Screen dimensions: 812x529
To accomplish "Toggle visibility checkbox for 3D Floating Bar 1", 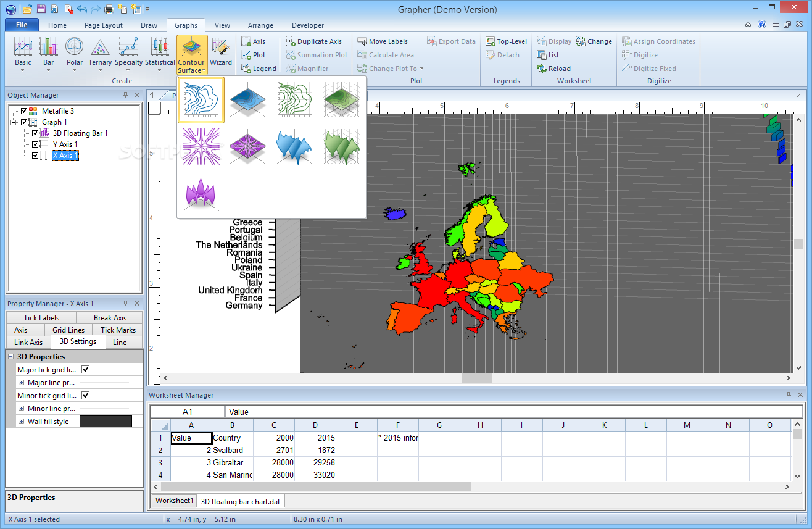I will pyautogui.click(x=35, y=133).
